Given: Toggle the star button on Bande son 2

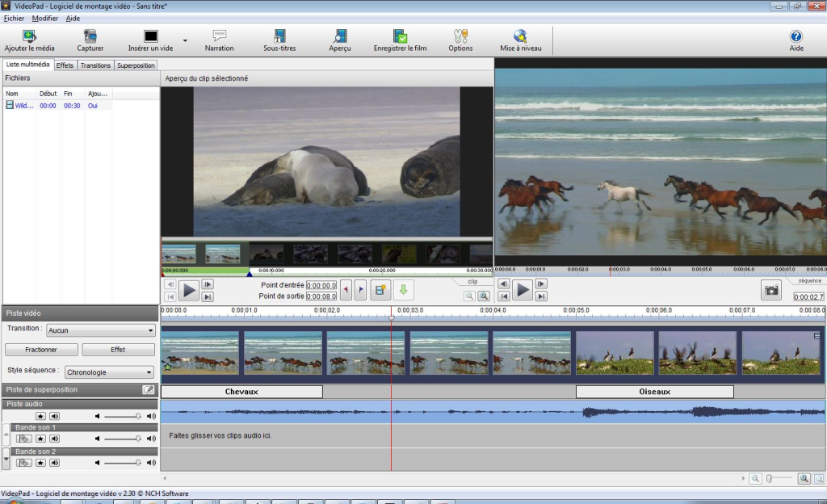Looking at the screenshot, I should (x=40, y=463).
